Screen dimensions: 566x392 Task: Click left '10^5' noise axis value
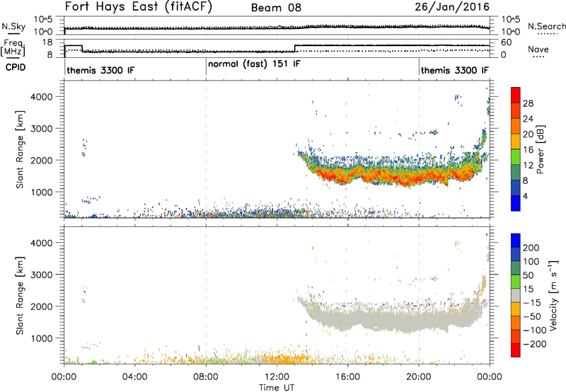(43, 19)
